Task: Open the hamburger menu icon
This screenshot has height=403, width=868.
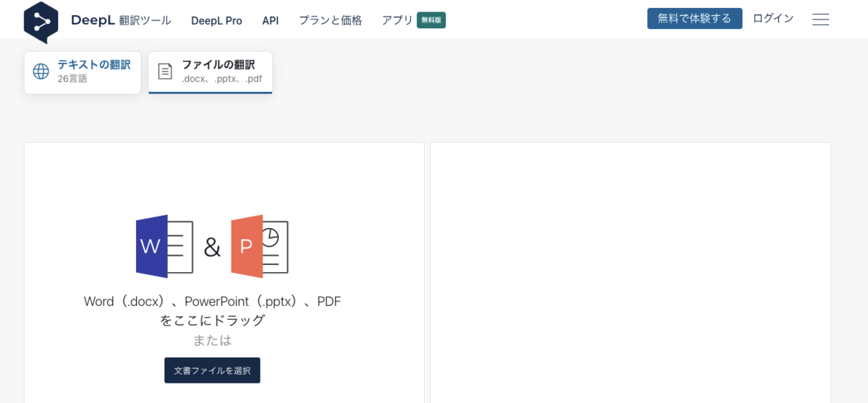Action: point(820,20)
